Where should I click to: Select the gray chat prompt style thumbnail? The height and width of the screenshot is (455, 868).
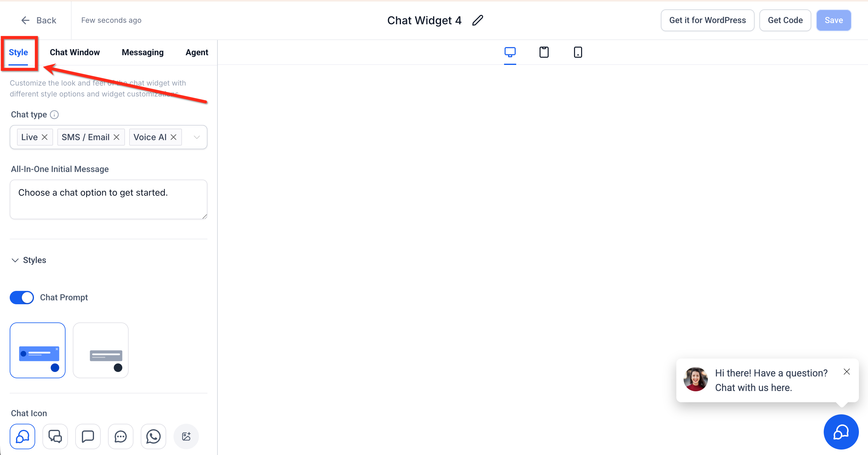point(101,350)
